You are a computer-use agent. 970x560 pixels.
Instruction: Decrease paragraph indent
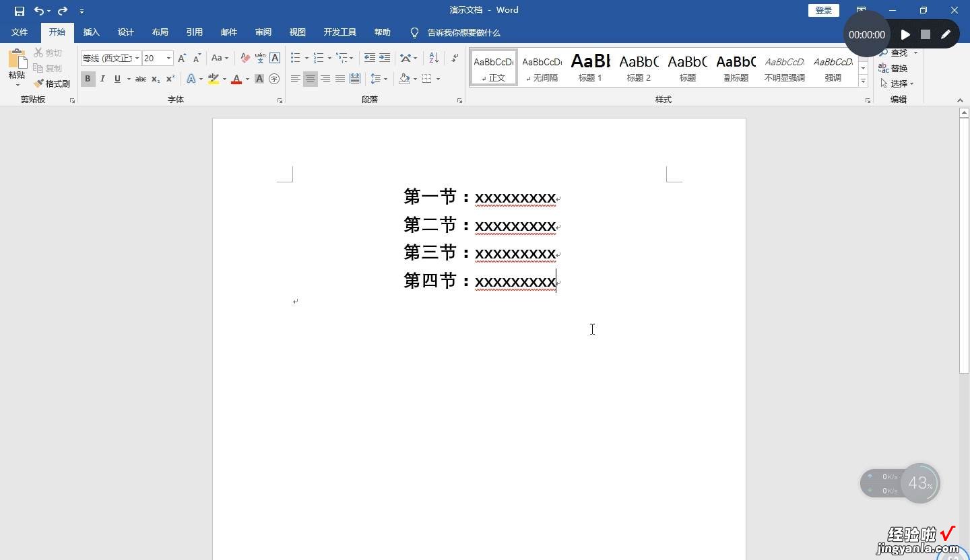pyautogui.click(x=370, y=59)
